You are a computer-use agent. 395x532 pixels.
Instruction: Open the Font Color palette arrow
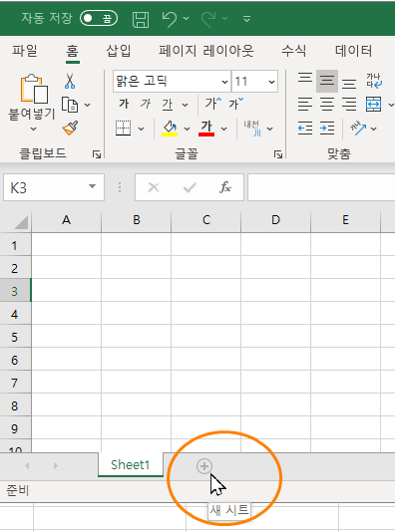coord(223,129)
